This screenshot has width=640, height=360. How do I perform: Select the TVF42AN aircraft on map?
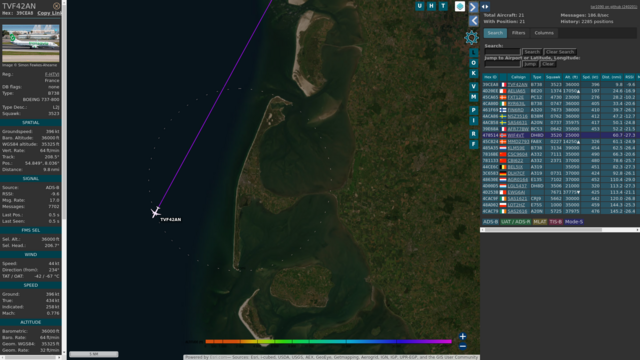point(156,212)
